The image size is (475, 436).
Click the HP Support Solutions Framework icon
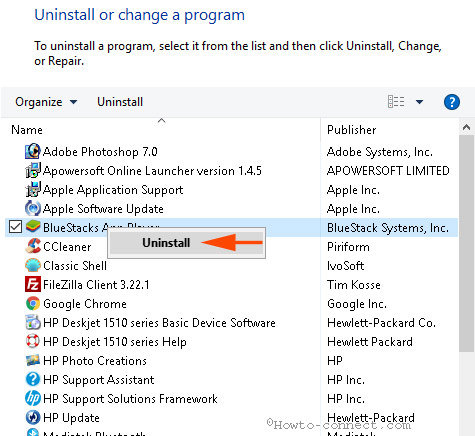pyautogui.click(x=33, y=398)
